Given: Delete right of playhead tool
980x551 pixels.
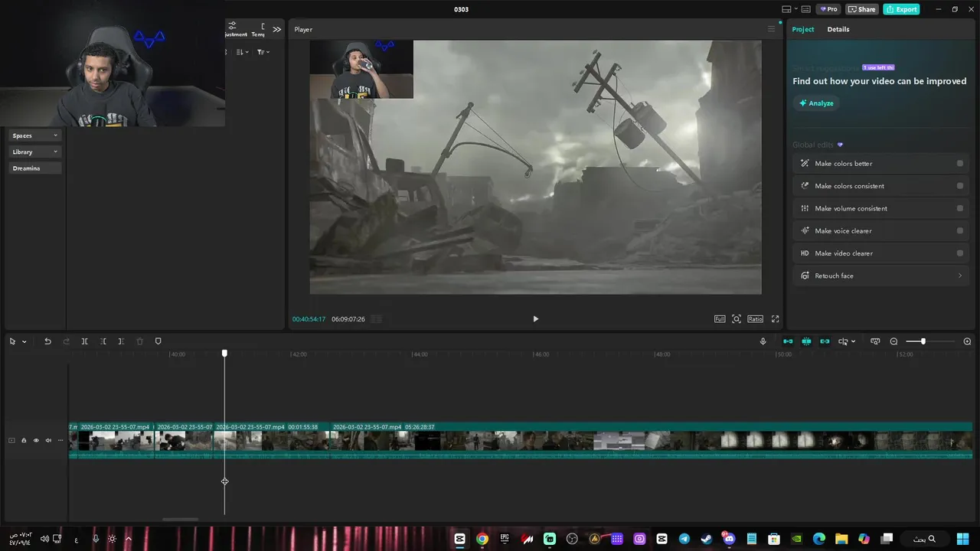Looking at the screenshot, I should 121,341.
